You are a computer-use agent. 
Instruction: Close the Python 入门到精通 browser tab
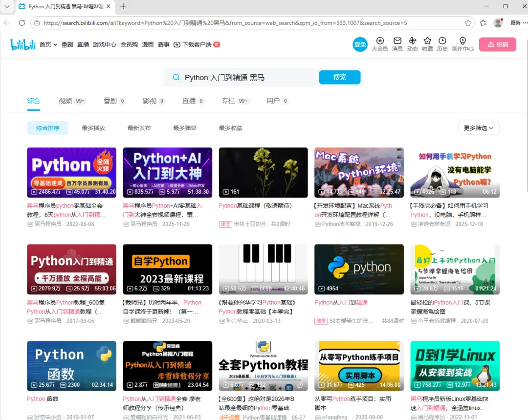coord(109,6)
